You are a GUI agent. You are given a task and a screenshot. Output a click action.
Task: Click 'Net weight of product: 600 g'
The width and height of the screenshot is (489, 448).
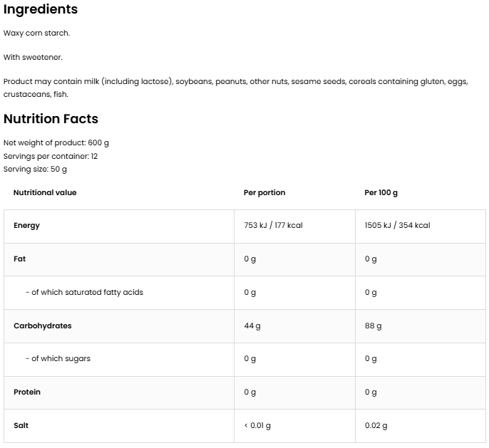56,142
